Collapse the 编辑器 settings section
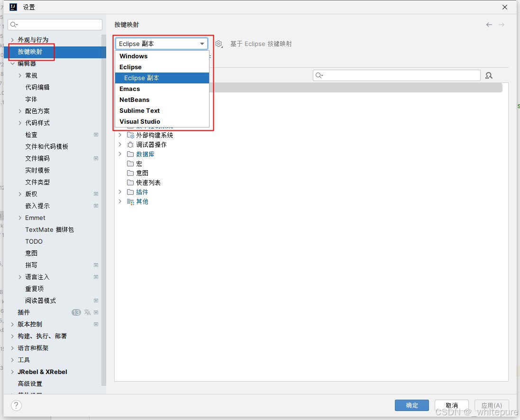The height and width of the screenshot is (420, 520). [12, 64]
